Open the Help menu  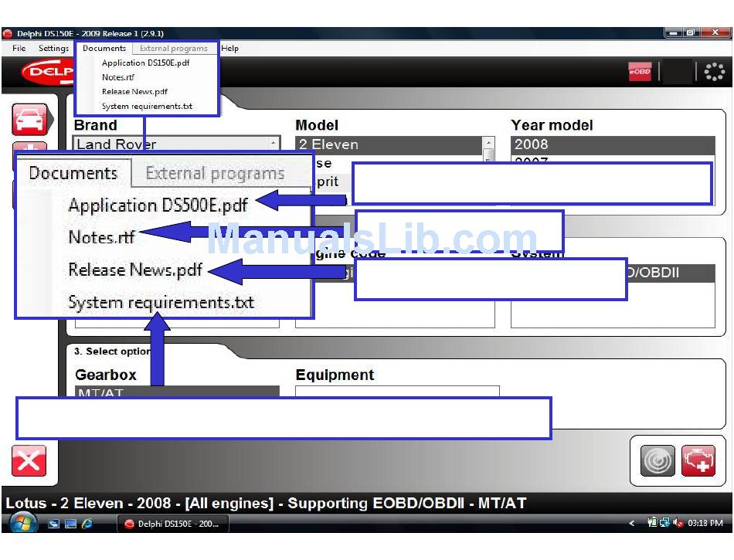229,48
